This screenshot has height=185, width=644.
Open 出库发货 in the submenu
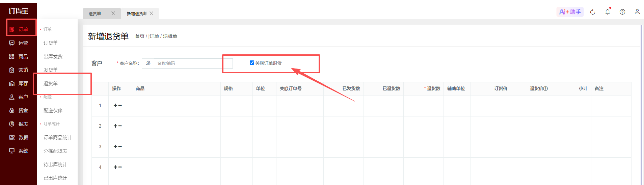(53, 56)
